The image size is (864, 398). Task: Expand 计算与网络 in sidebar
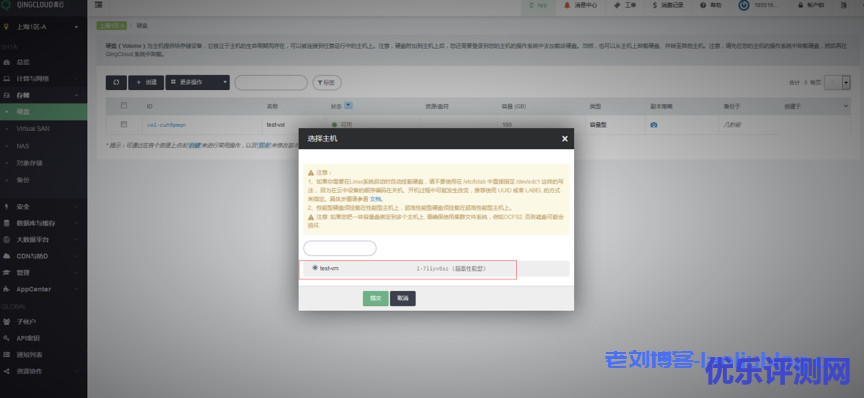tap(44, 79)
